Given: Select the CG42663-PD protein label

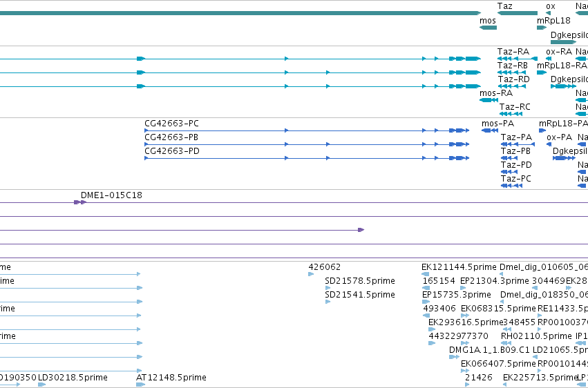Looking at the screenshot, I should (172, 151).
